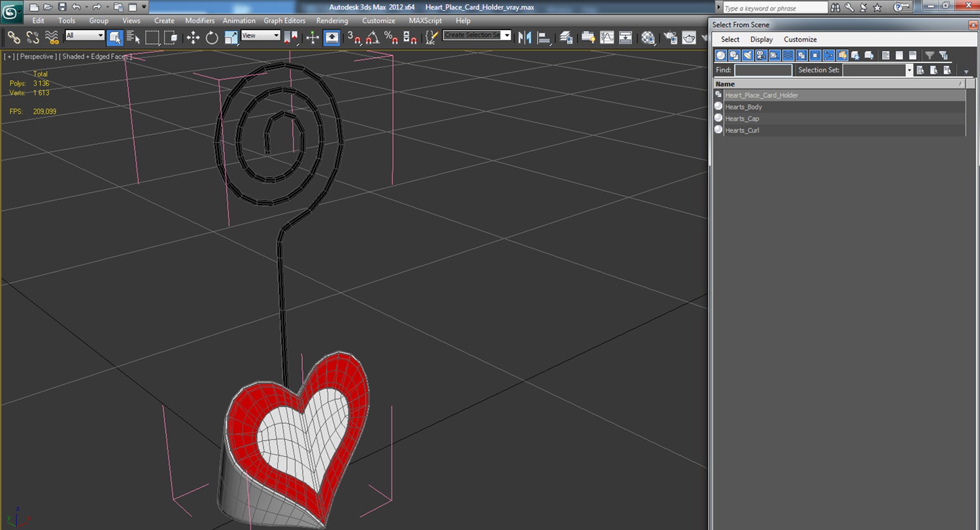Open the selection filter dropdown showing All
This screenshot has height=530, width=980.
click(85, 35)
